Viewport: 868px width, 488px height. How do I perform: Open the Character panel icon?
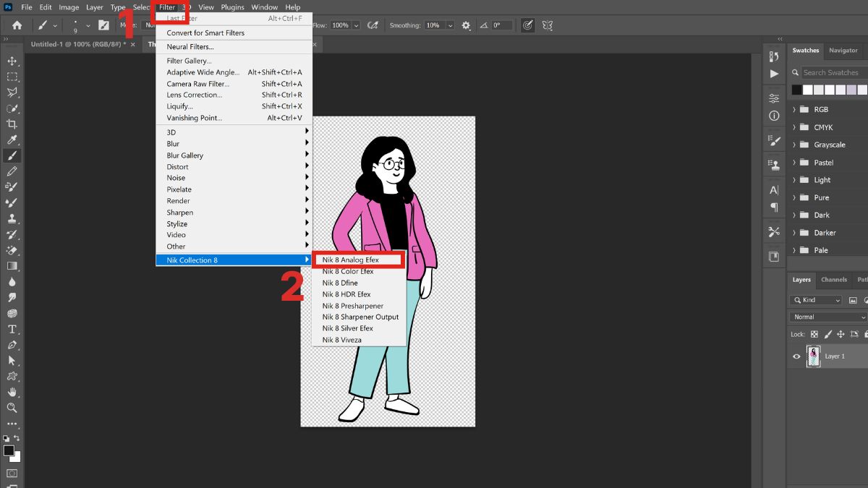point(774,190)
